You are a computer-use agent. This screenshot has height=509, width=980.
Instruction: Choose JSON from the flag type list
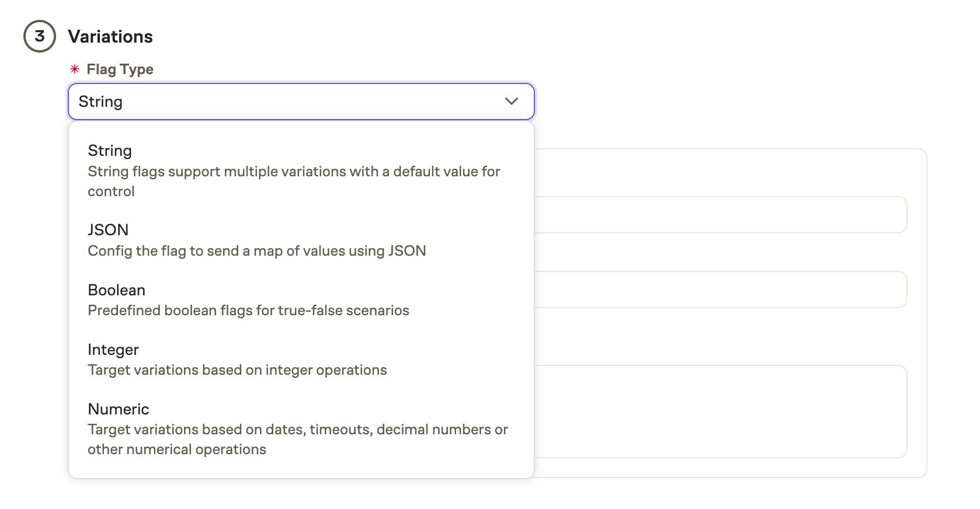coord(108,230)
